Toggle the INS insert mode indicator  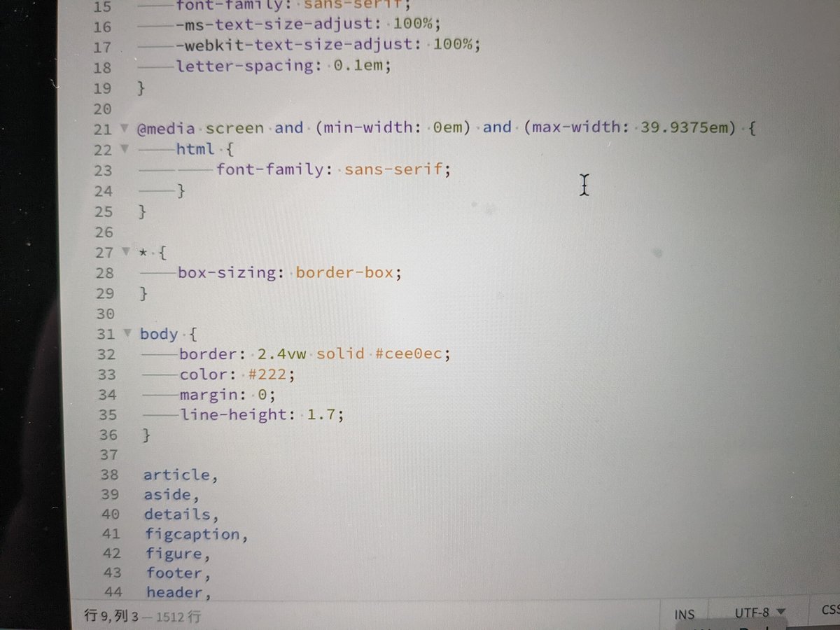(685, 614)
